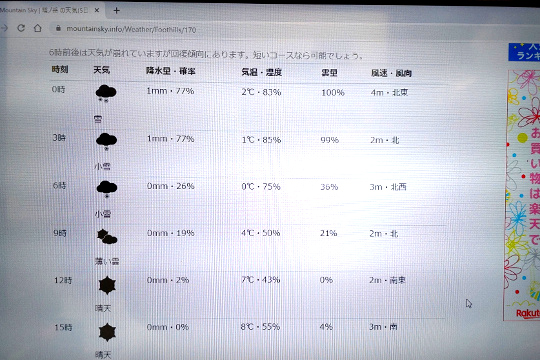Select the Mountain Sky tab title
540x360 pixels.
pyautogui.click(x=44, y=10)
